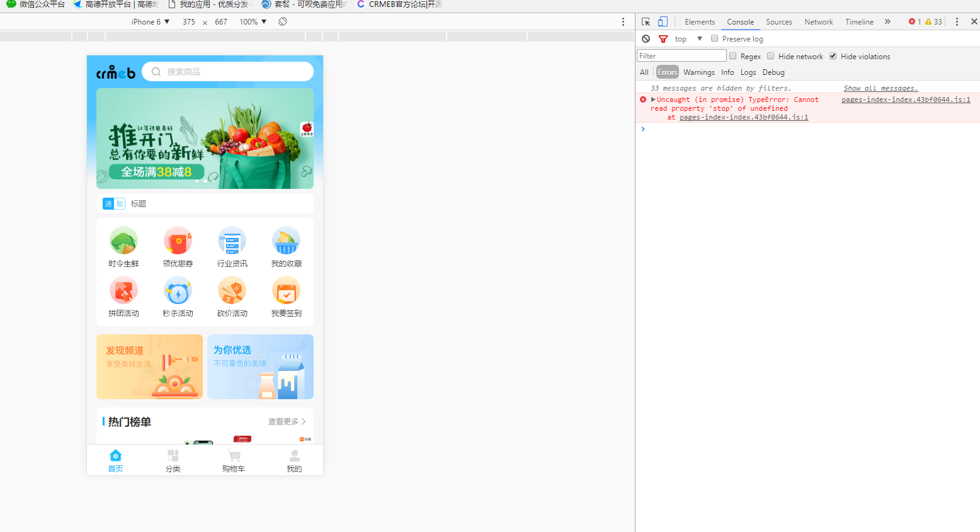Clear the console with the ban icon

[646, 39]
